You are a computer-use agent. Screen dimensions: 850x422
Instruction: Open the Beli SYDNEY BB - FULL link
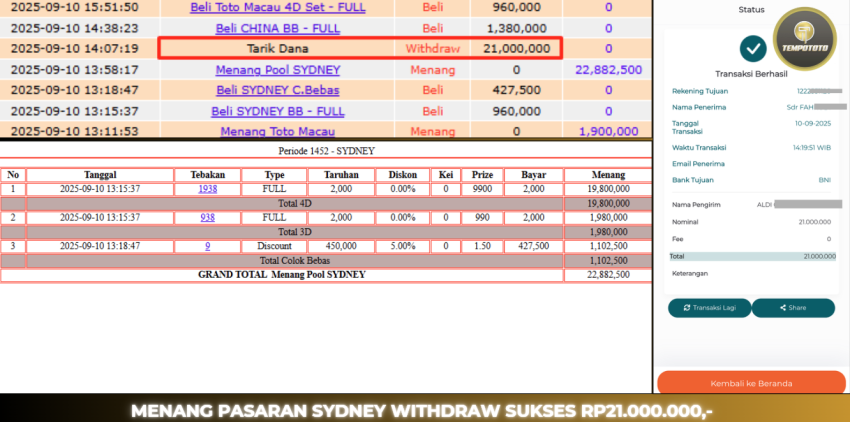point(278,111)
